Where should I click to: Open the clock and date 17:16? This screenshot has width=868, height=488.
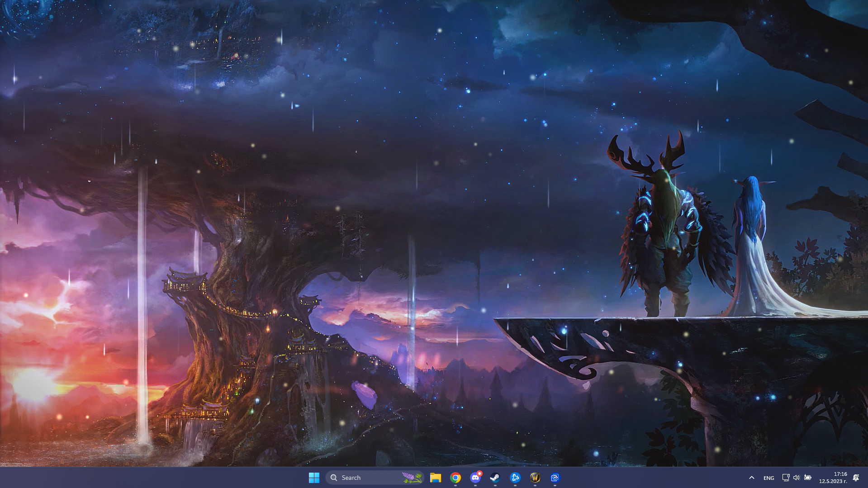tap(833, 478)
